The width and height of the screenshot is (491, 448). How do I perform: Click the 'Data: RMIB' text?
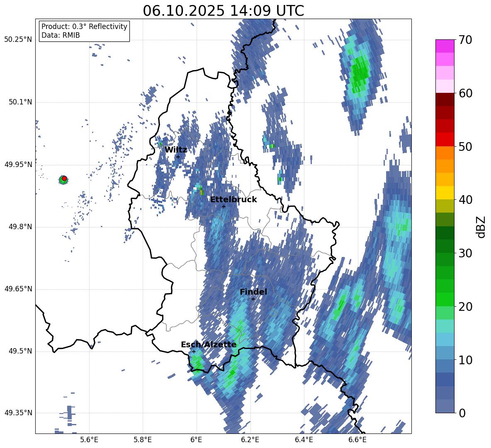click(61, 35)
